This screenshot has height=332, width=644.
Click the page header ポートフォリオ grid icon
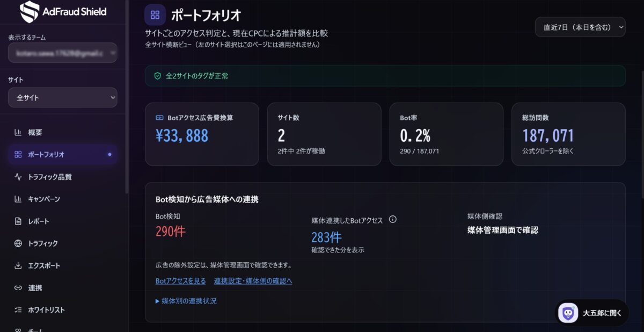pos(155,15)
